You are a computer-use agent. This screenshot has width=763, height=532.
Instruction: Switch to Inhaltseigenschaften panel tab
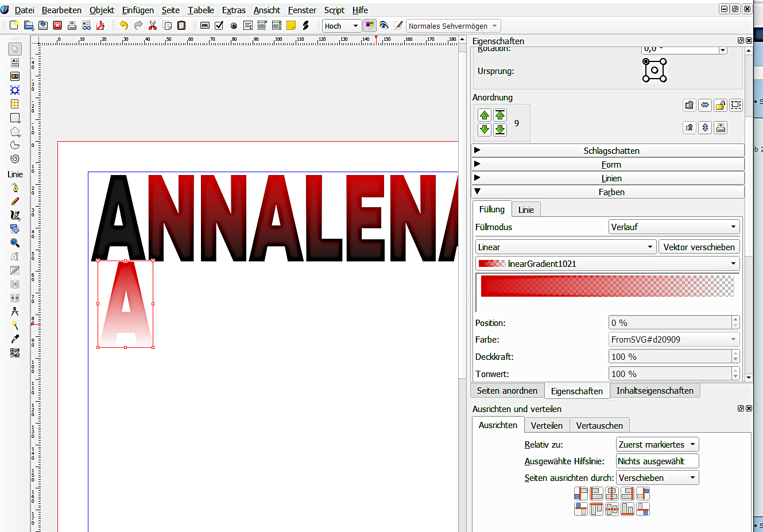(x=654, y=391)
